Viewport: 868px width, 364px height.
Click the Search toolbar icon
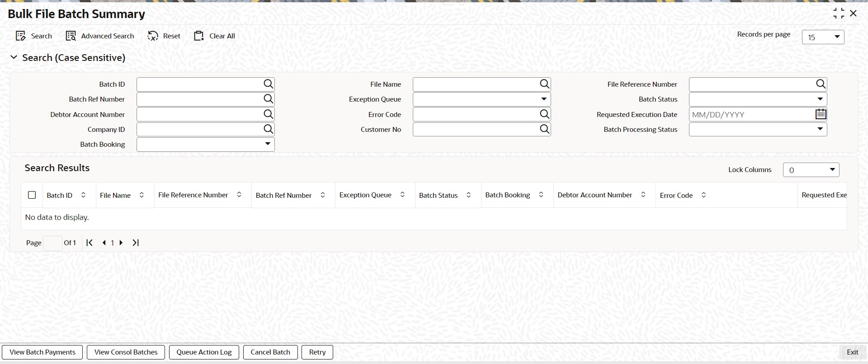[x=21, y=36]
